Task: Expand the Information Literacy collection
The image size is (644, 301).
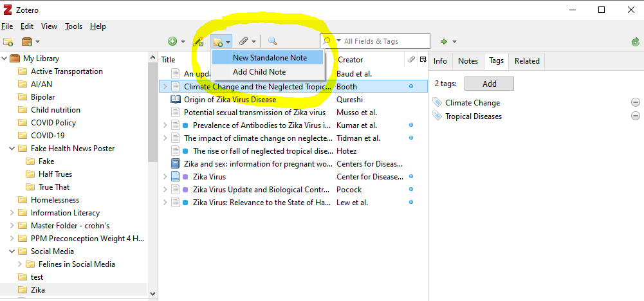Action: (12, 213)
